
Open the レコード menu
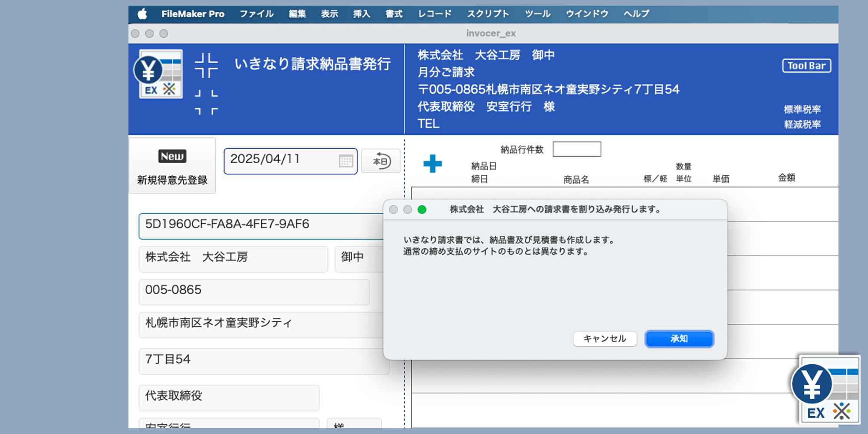tap(434, 14)
